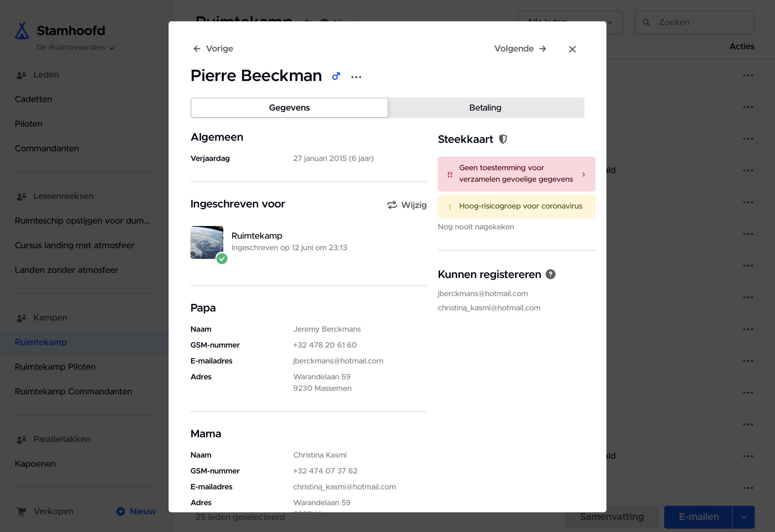This screenshot has width=775, height=532.
Task: Click the Steekkaart shield icon
Action: (502, 139)
